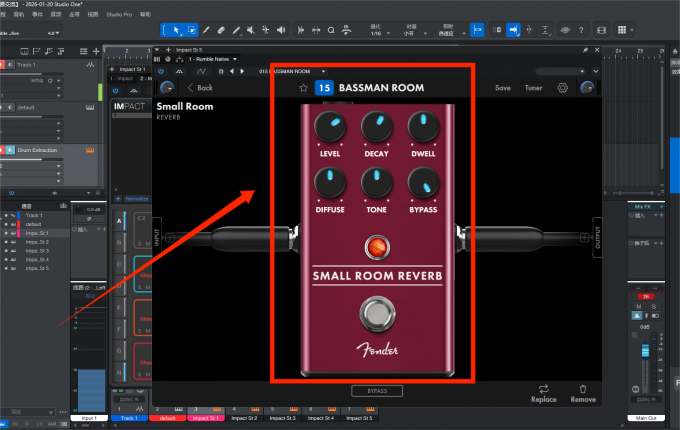Viewport: 680px width, 430px height.
Task: Select the Eraser tool
Action: coord(221,30)
